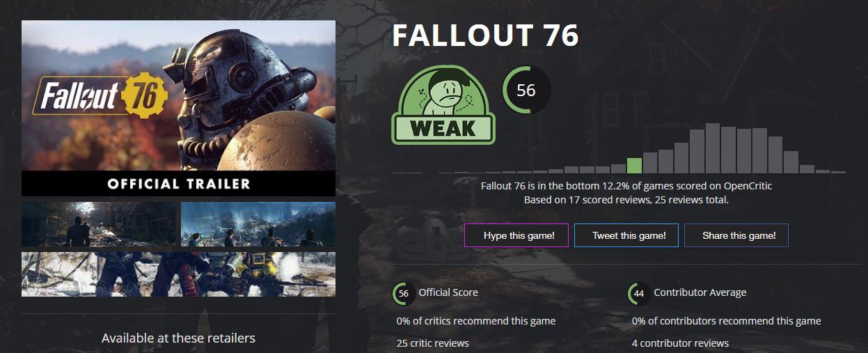The height and width of the screenshot is (353, 868).
Task: Click the highlighted green histogram bar
Action: (634, 166)
